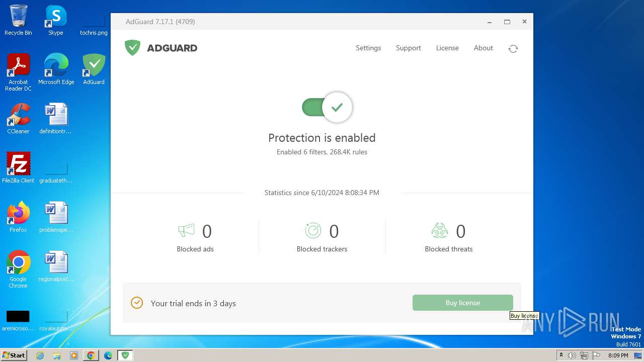The image size is (644, 362).
Task: Click the refresh filters update icon
Action: pos(513,49)
